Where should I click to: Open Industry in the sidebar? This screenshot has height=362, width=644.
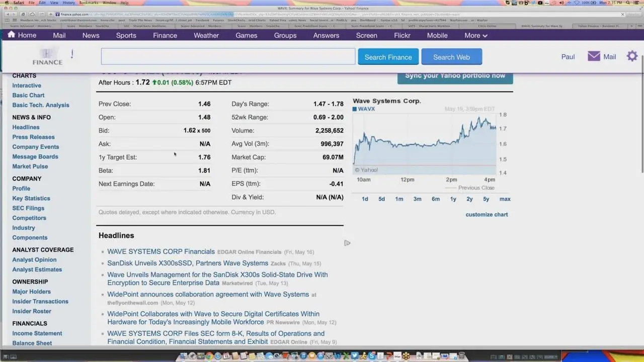coord(24,228)
